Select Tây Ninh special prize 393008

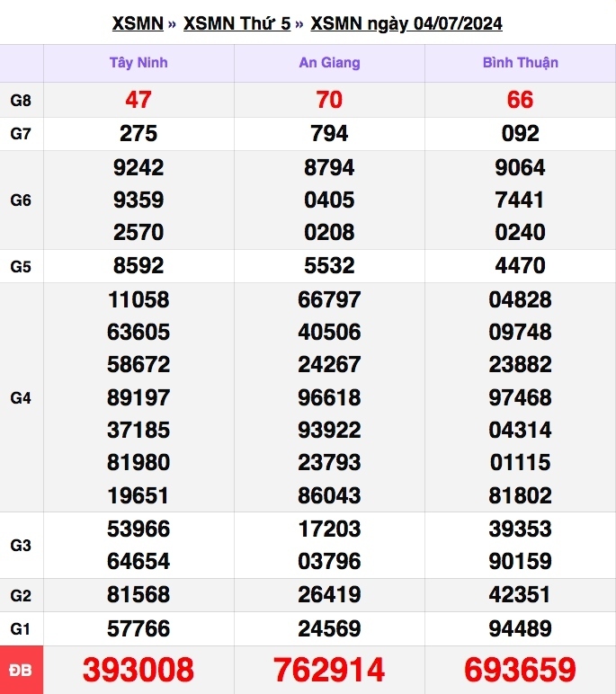coord(138,670)
